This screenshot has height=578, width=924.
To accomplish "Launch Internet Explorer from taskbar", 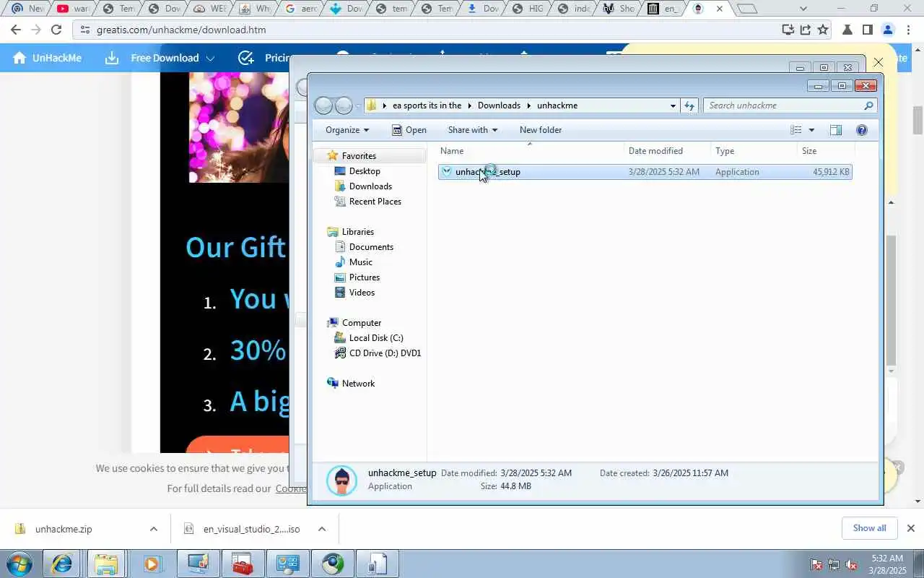I will 61,564.
